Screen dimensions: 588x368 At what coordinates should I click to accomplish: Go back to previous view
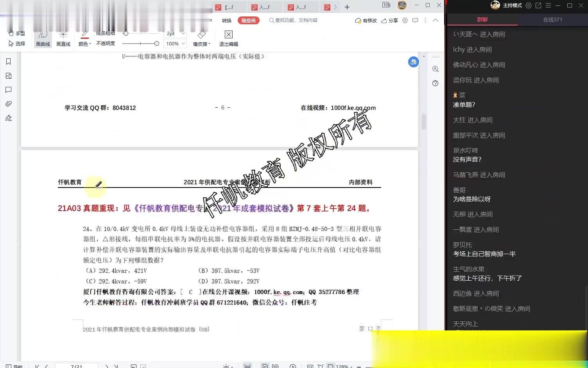(x=134, y=366)
